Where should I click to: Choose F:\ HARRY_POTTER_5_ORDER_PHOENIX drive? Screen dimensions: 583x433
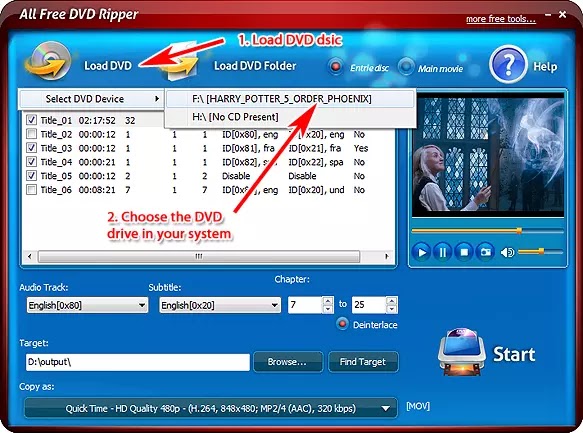tap(290, 99)
